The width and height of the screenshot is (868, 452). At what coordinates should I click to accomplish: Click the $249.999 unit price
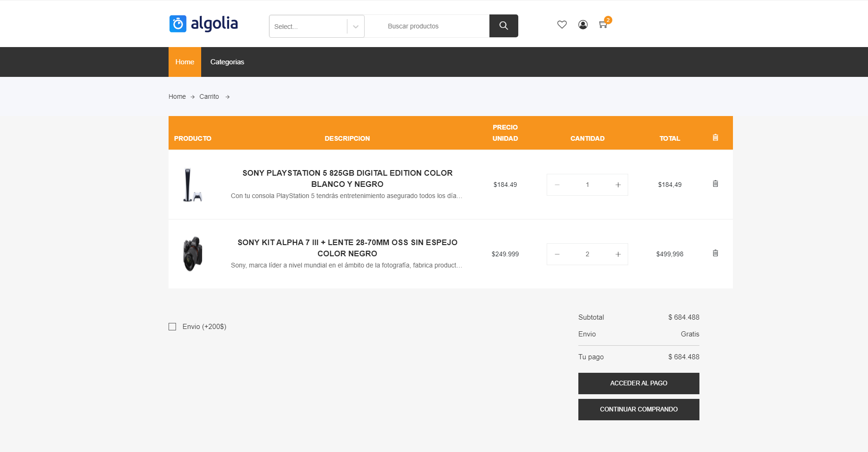pos(505,254)
